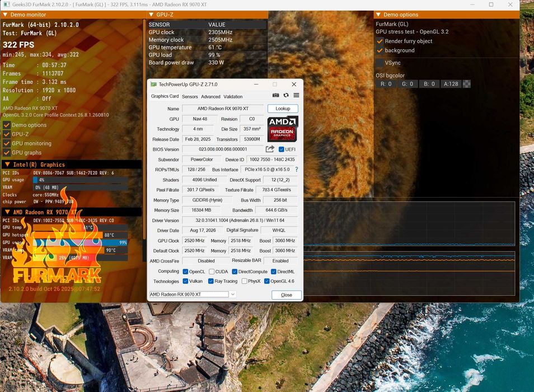Toggle the OpenGL 4.6 checkbox
Image resolution: width=534 pixels, height=392 pixels.
pyautogui.click(x=267, y=281)
